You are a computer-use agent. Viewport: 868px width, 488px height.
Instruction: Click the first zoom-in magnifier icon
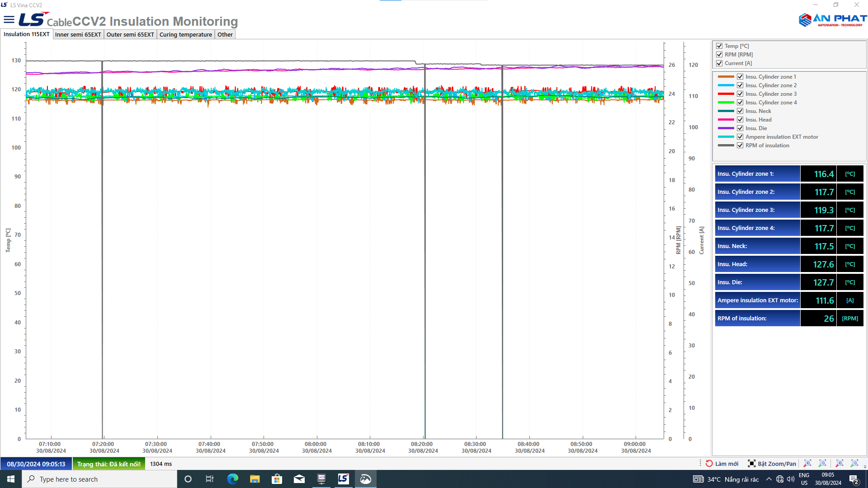point(807,464)
